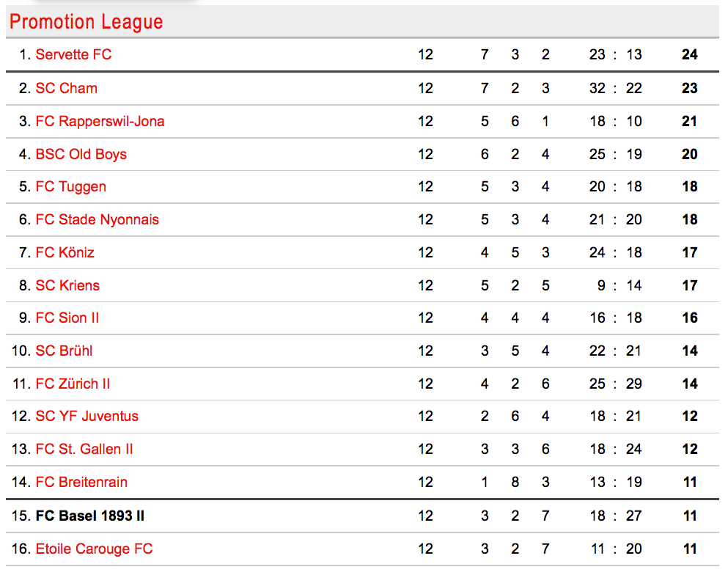Click the FC Breitenrain team link

(x=81, y=482)
